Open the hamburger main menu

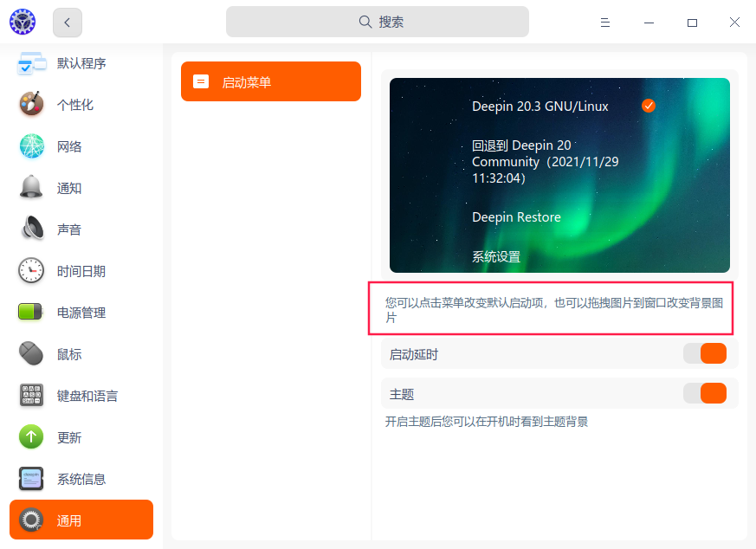tap(605, 23)
